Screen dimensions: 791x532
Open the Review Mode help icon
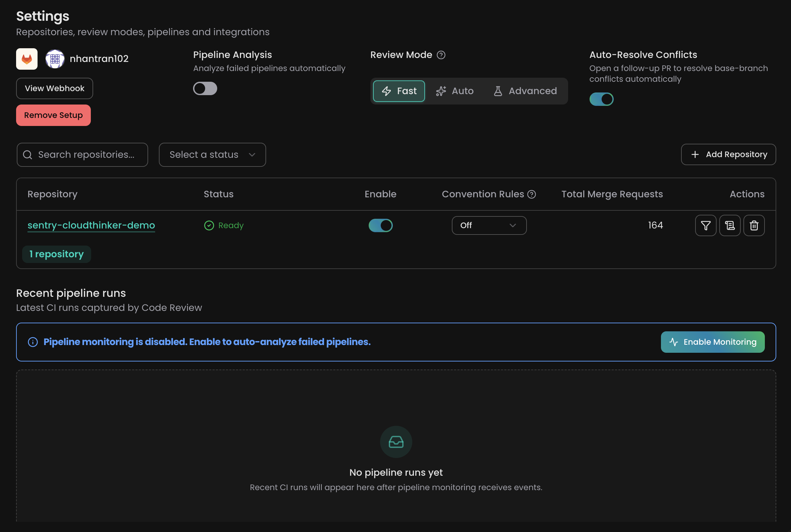coord(441,55)
